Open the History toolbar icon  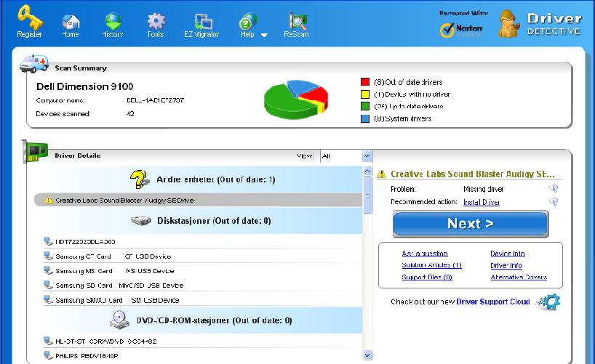pyautogui.click(x=113, y=21)
